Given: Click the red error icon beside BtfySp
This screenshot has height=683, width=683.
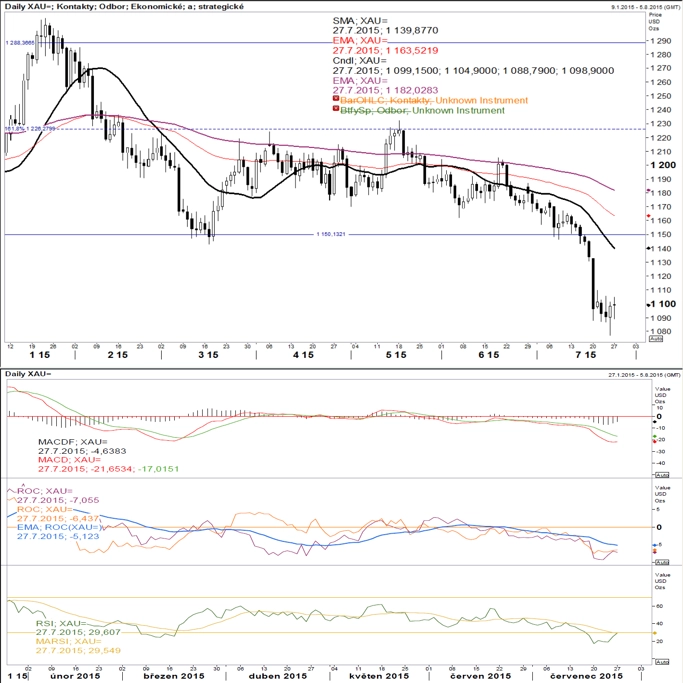Looking at the screenshot, I should click(336, 109).
